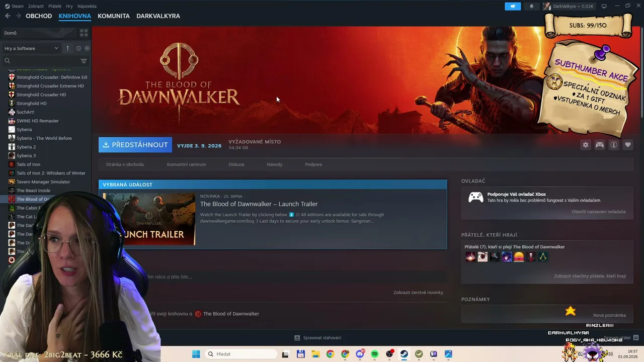
Task: Click the announcements megaphone button
Action: pyautogui.click(x=513, y=6)
